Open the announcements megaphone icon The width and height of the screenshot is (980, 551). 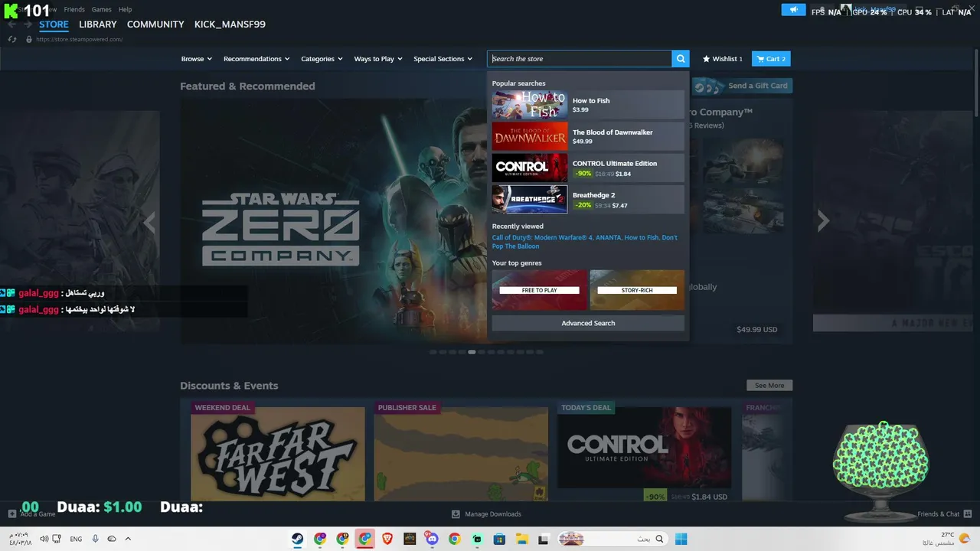tap(793, 10)
